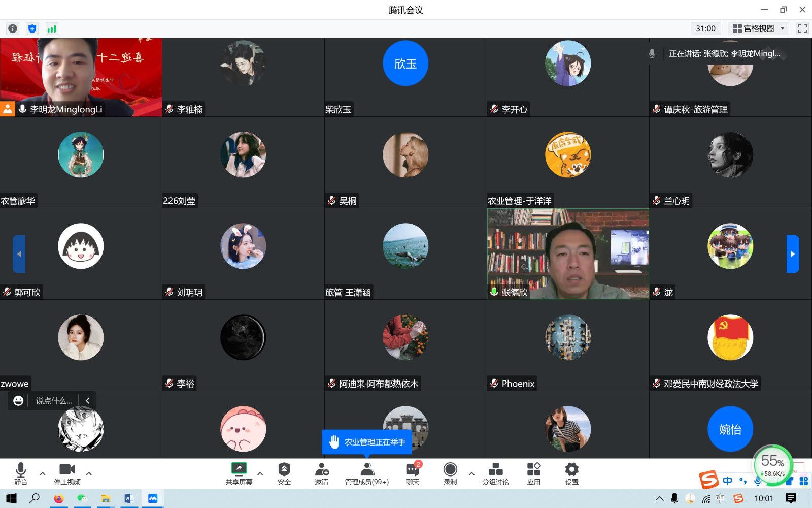Open the 安全 security menu
Screen dimensions: 812x508
tap(284, 473)
